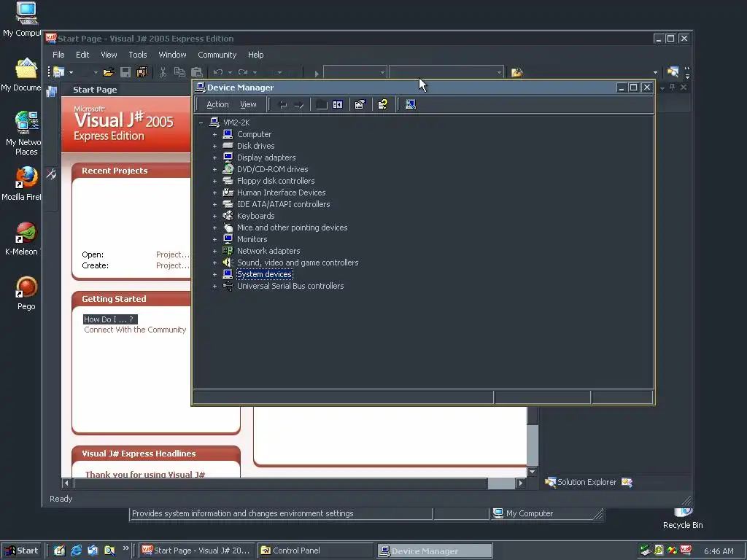
Task: Click the Undo arrow in Visual J# toolbar
Action: (x=218, y=72)
